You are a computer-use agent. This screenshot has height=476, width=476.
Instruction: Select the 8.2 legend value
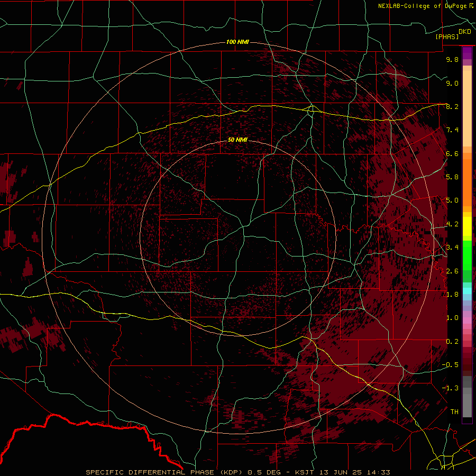point(452,106)
